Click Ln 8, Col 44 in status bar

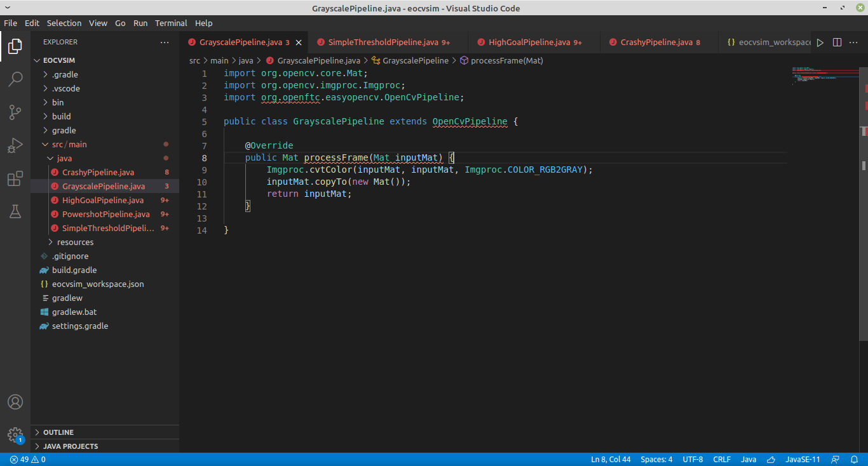pos(611,460)
